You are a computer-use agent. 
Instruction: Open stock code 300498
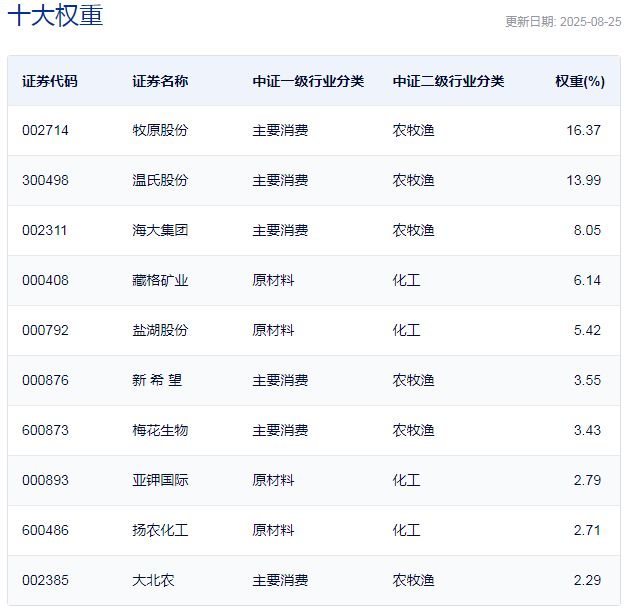coord(45,180)
